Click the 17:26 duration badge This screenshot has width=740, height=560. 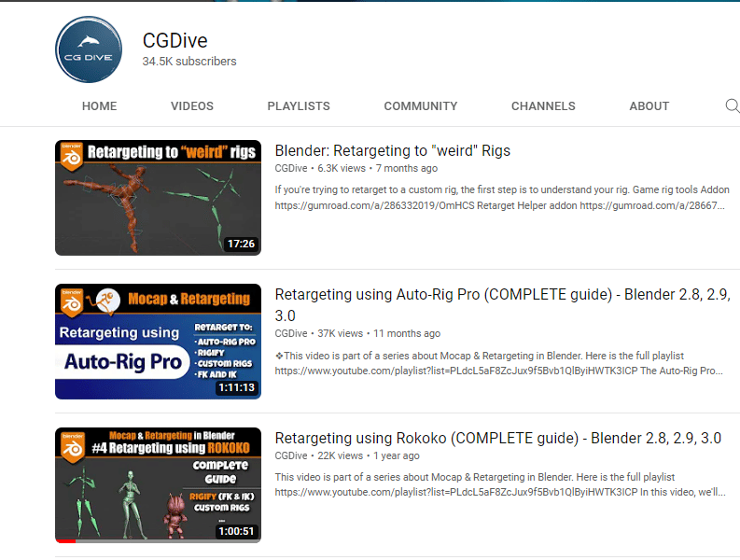(x=241, y=245)
